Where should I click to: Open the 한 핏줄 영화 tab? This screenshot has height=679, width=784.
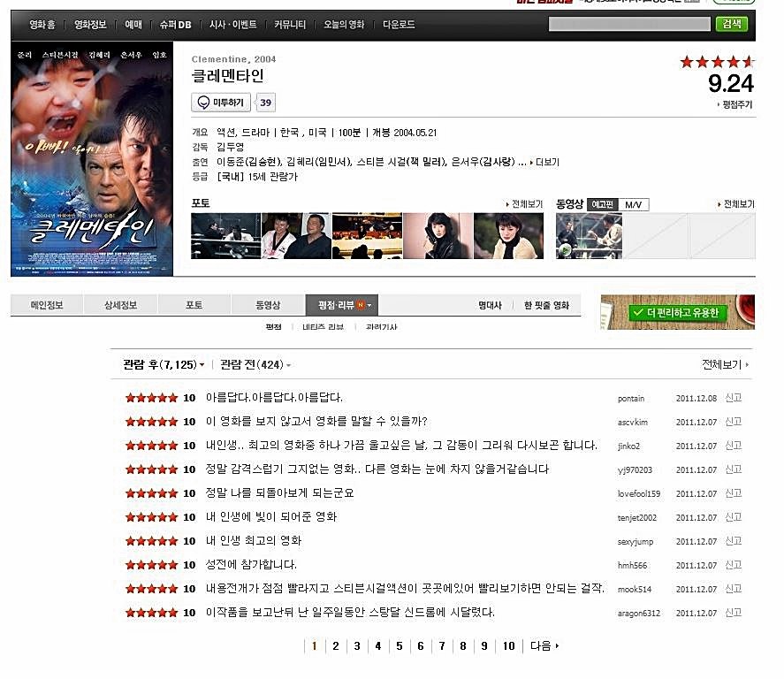tap(546, 305)
